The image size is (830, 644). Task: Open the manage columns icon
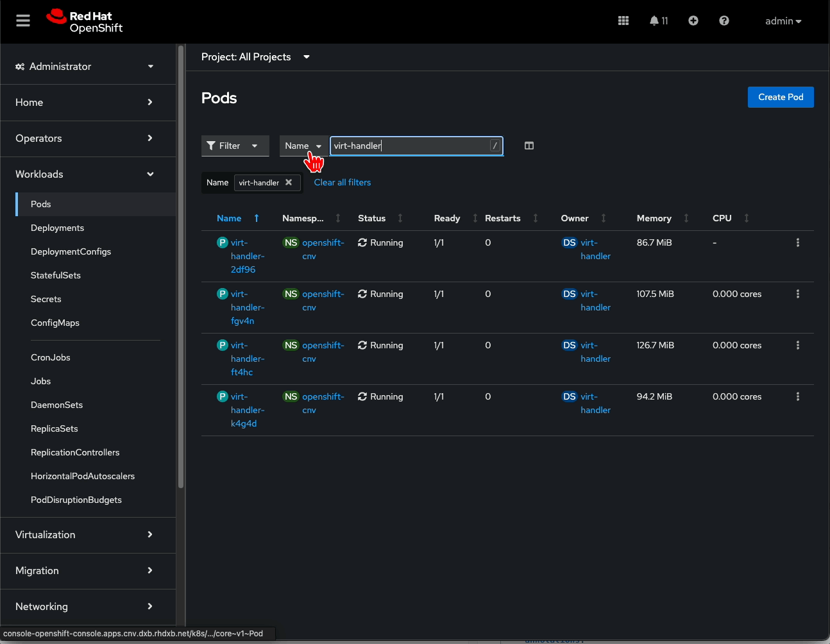[x=529, y=146]
